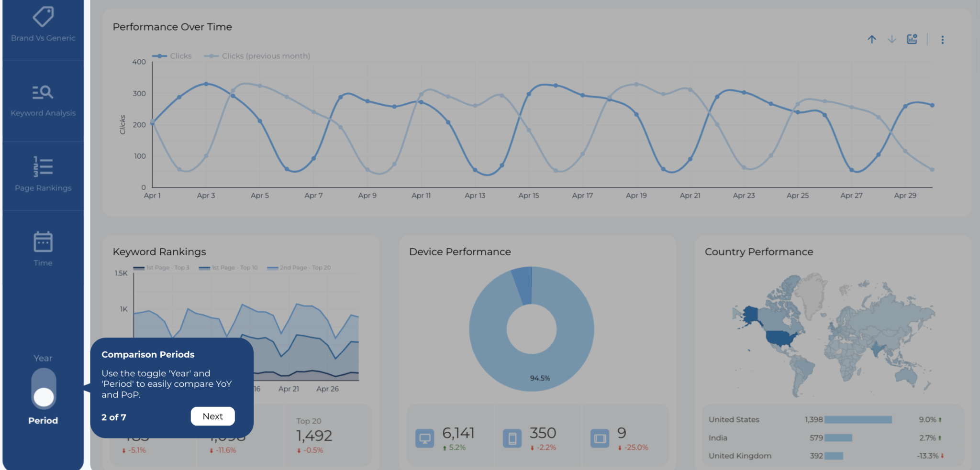Open the three-dot more options menu
The width and height of the screenshot is (980, 470).
943,40
